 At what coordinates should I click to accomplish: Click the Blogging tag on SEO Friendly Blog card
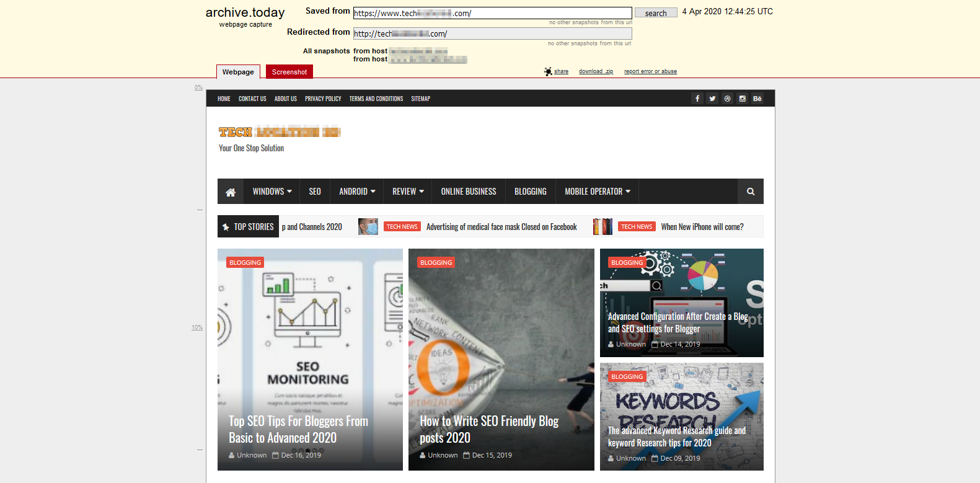(x=436, y=262)
